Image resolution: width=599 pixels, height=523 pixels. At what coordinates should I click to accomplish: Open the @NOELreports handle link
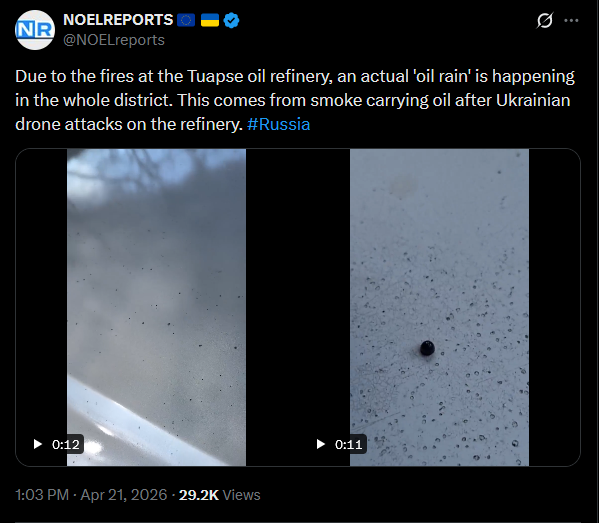point(114,40)
